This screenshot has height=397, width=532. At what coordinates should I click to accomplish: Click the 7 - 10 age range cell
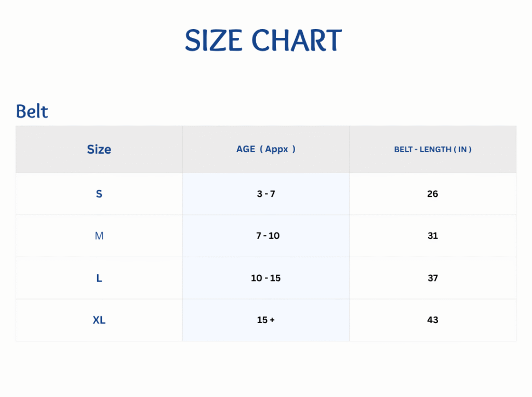[x=268, y=236]
